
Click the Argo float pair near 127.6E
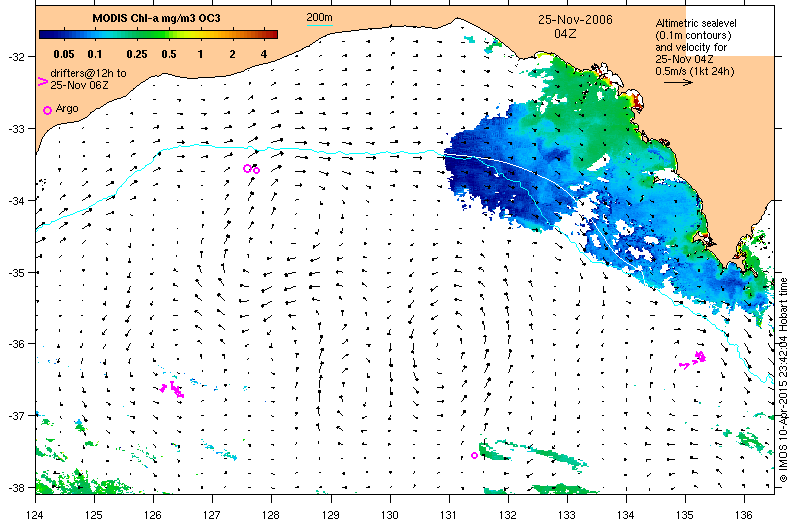[x=252, y=169]
